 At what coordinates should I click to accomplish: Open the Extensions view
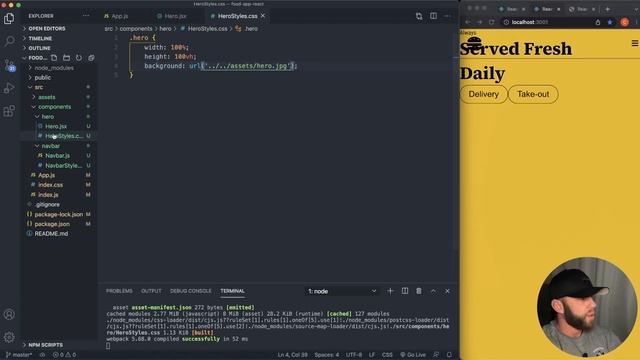click(9, 111)
